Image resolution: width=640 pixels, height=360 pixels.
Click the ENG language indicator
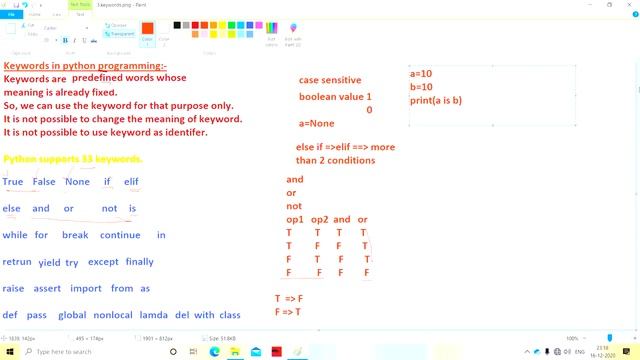[580, 351]
